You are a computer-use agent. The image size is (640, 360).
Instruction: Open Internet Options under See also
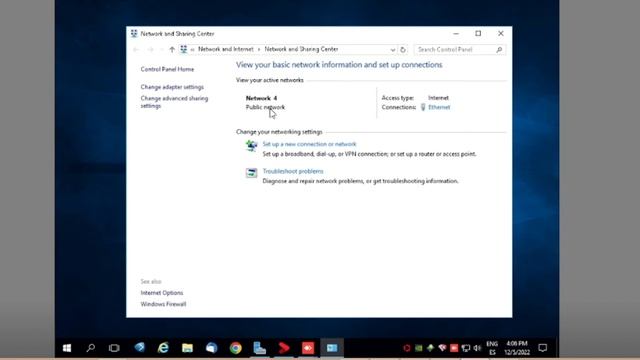tap(162, 293)
